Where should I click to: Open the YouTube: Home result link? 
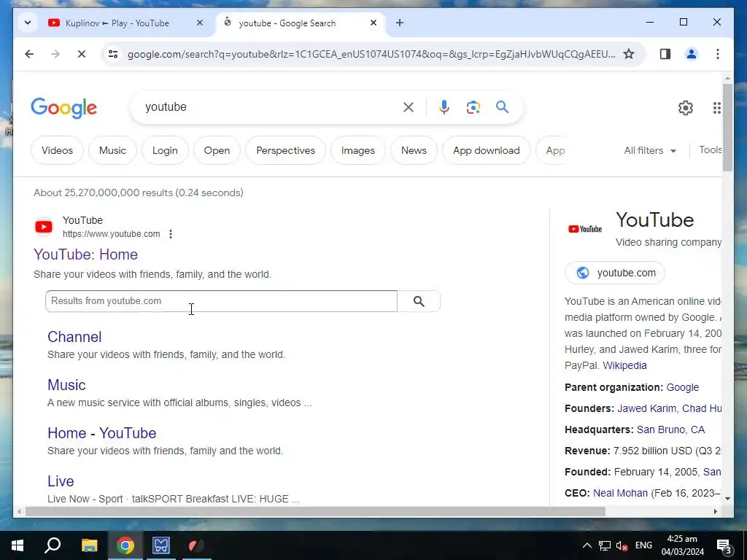pos(86,254)
